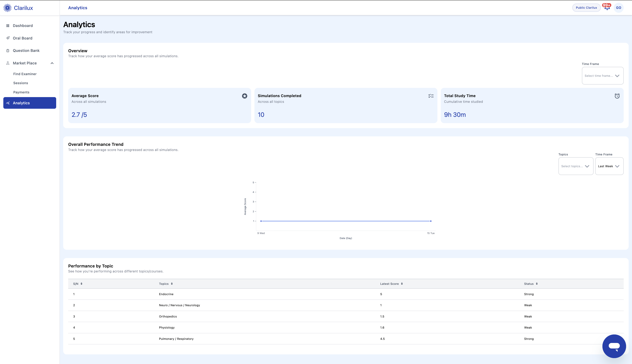The height and width of the screenshot is (364, 632).
Task: Open Question Bank from the sidebar
Action: pyautogui.click(x=30, y=51)
